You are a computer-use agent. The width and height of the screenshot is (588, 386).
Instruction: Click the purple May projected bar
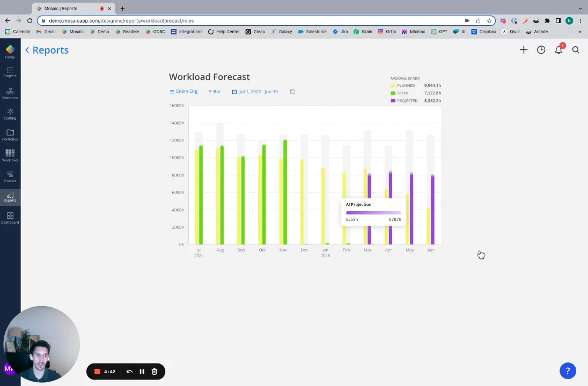(411, 209)
